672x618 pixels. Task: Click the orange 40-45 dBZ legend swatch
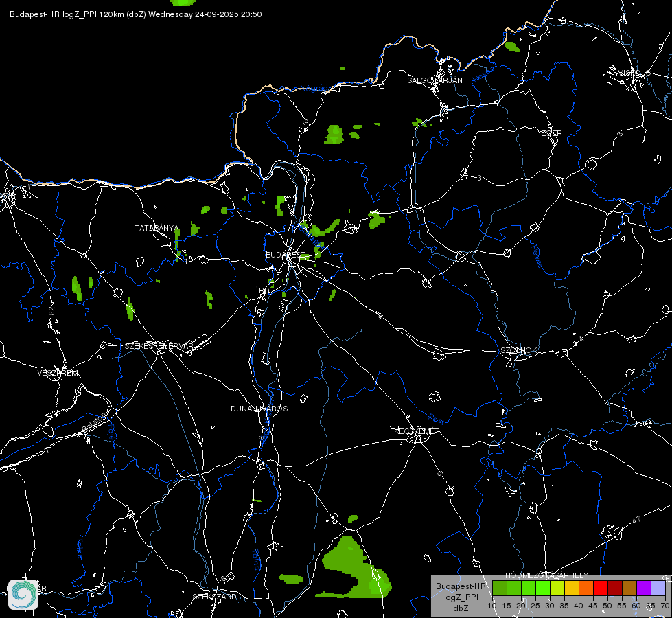[x=586, y=588]
